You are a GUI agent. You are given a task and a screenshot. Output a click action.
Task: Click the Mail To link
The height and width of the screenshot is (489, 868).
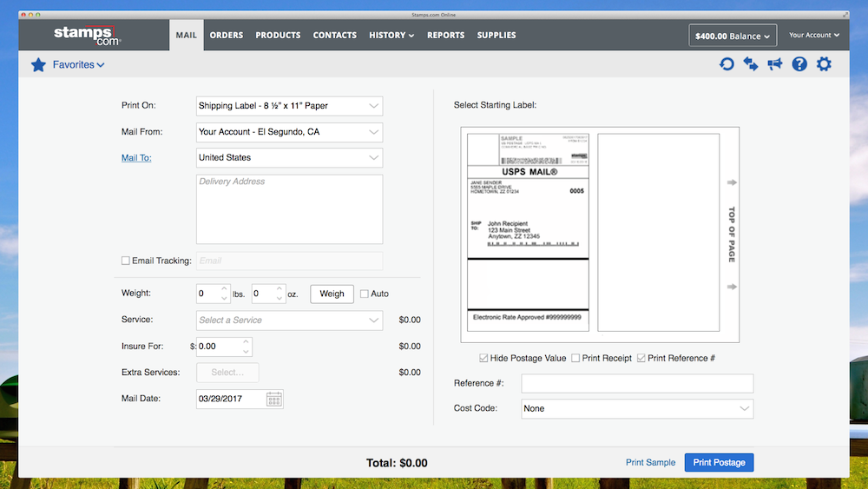tap(136, 158)
